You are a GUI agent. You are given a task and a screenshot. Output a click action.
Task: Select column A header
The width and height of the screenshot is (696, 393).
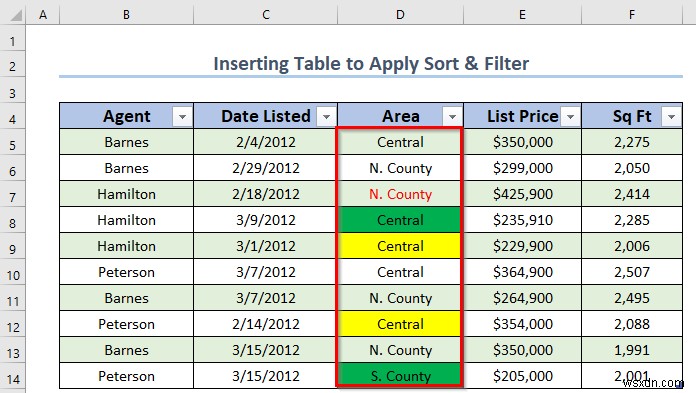(x=43, y=15)
